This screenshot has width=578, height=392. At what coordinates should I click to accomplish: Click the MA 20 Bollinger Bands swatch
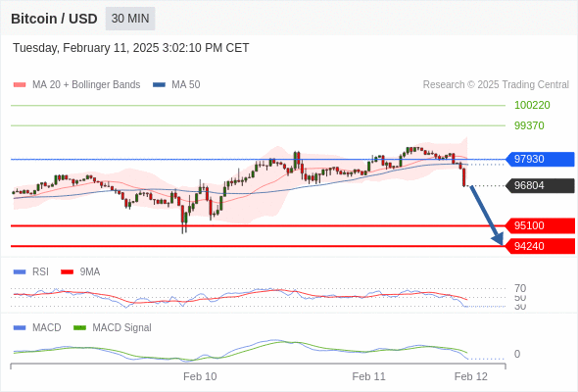[20, 85]
